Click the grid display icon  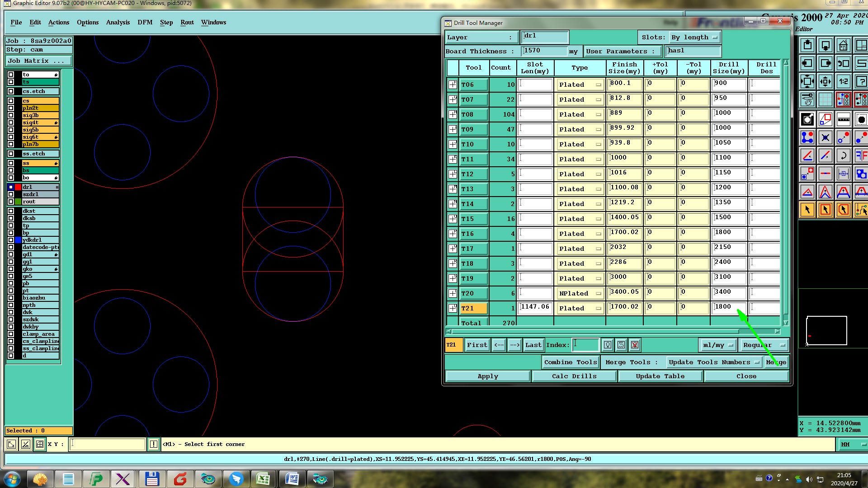click(826, 99)
